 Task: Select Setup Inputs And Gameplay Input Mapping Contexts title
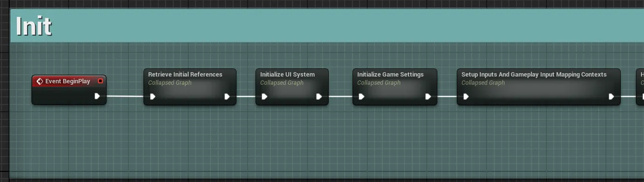(534, 75)
